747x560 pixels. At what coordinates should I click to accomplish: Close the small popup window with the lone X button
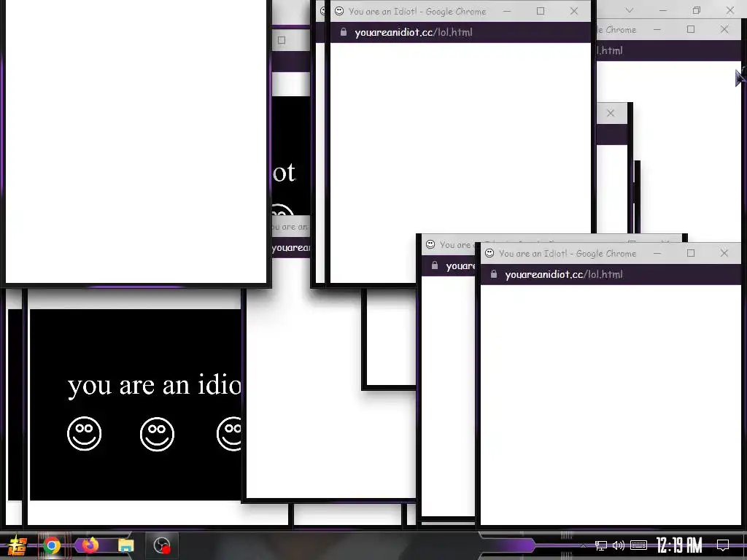click(611, 113)
